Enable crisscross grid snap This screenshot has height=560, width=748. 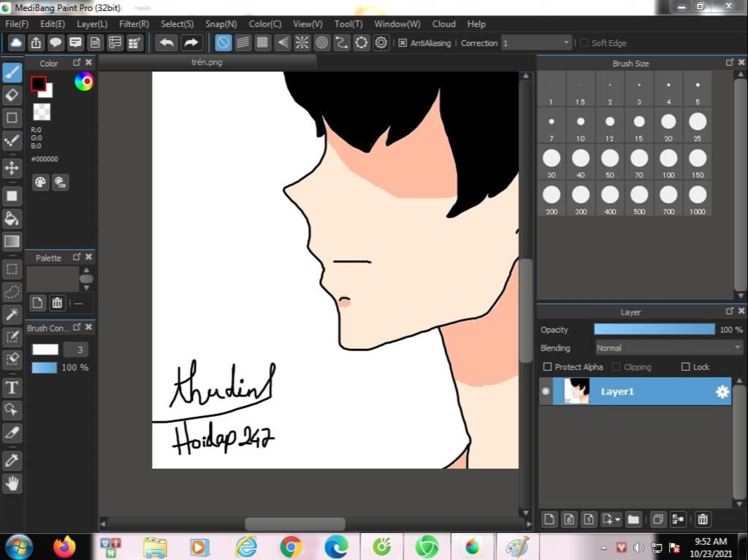262,43
